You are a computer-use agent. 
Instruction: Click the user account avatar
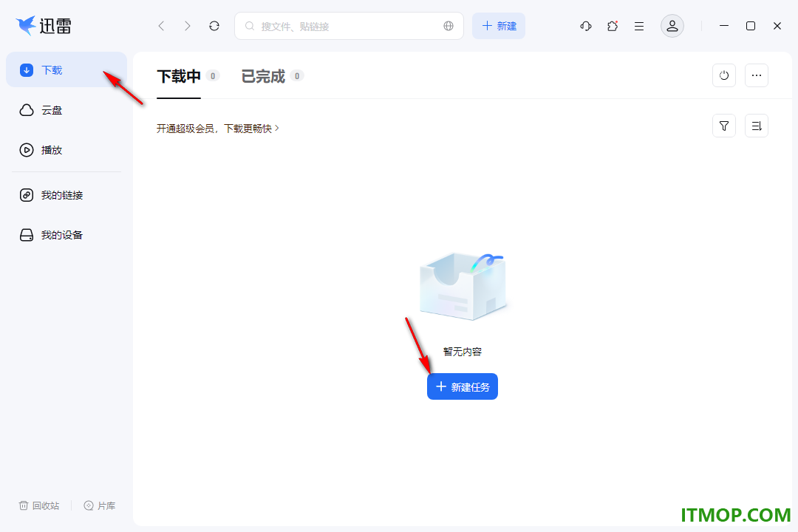[x=672, y=26]
